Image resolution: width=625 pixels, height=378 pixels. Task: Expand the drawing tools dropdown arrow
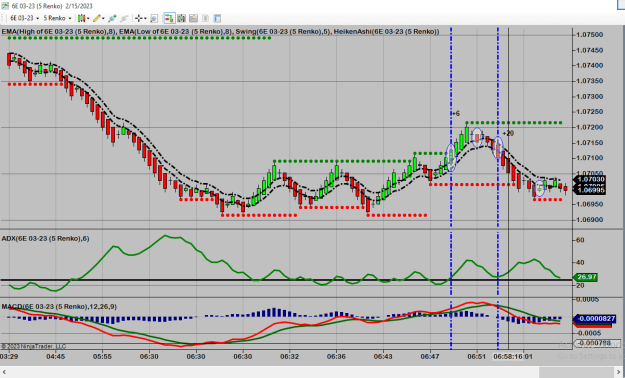103,18
